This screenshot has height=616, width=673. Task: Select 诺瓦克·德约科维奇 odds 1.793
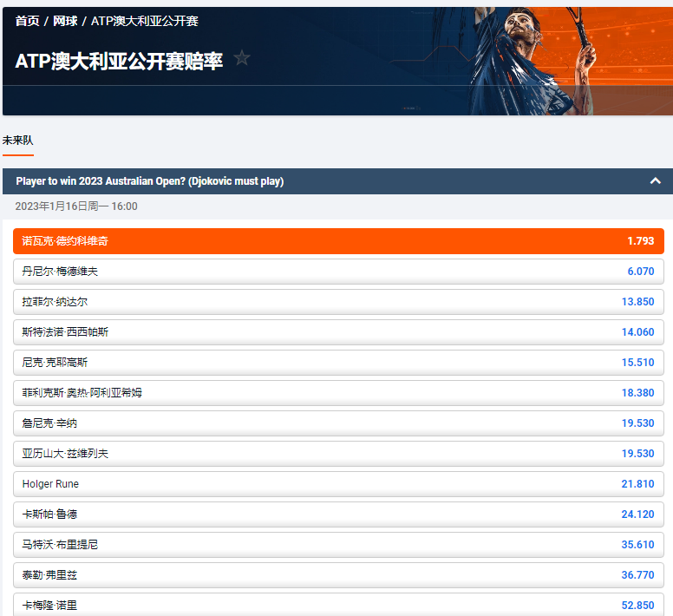click(338, 241)
